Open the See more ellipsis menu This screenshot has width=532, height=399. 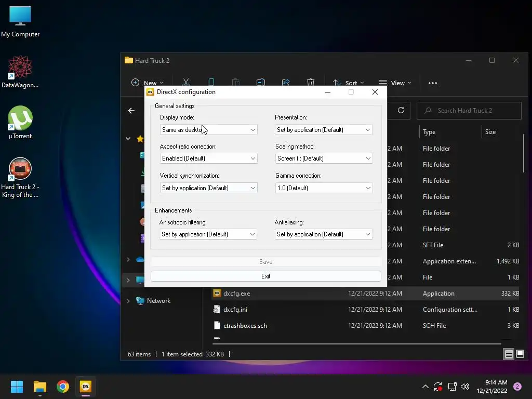pyautogui.click(x=433, y=83)
